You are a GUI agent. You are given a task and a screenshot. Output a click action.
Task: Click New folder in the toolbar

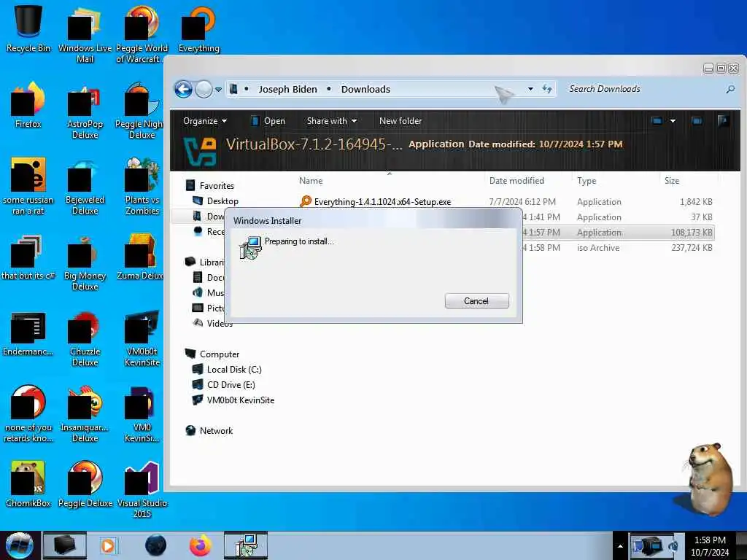point(400,121)
